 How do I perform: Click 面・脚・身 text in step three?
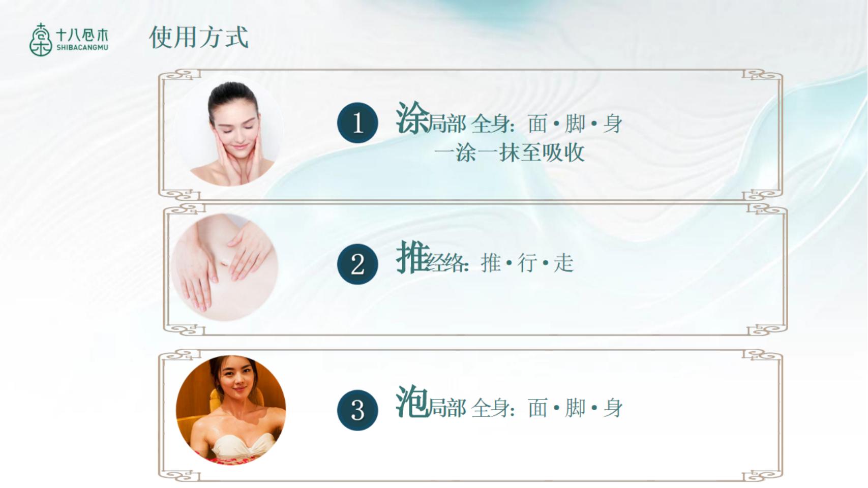click(575, 408)
